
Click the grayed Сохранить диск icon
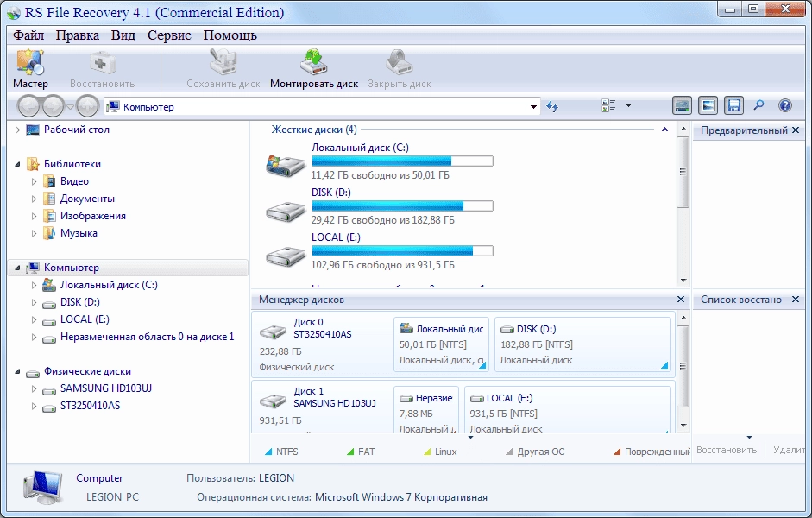point(223,63)
